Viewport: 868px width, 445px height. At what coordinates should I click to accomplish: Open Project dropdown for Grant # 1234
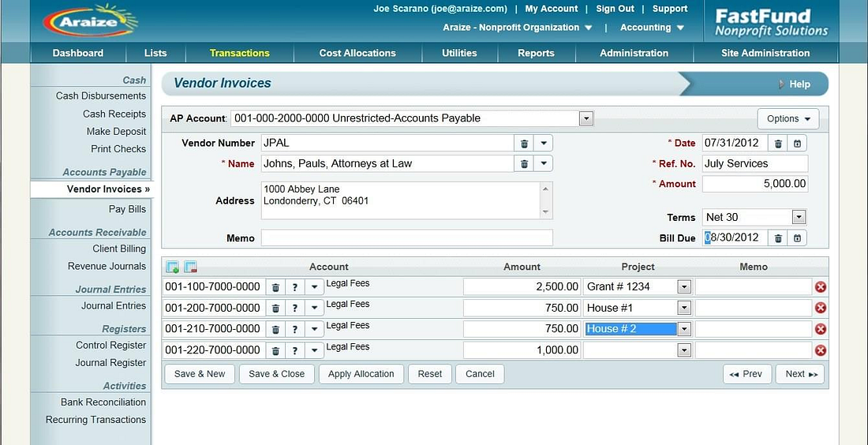pyautogui.click(x=685, y=286)
